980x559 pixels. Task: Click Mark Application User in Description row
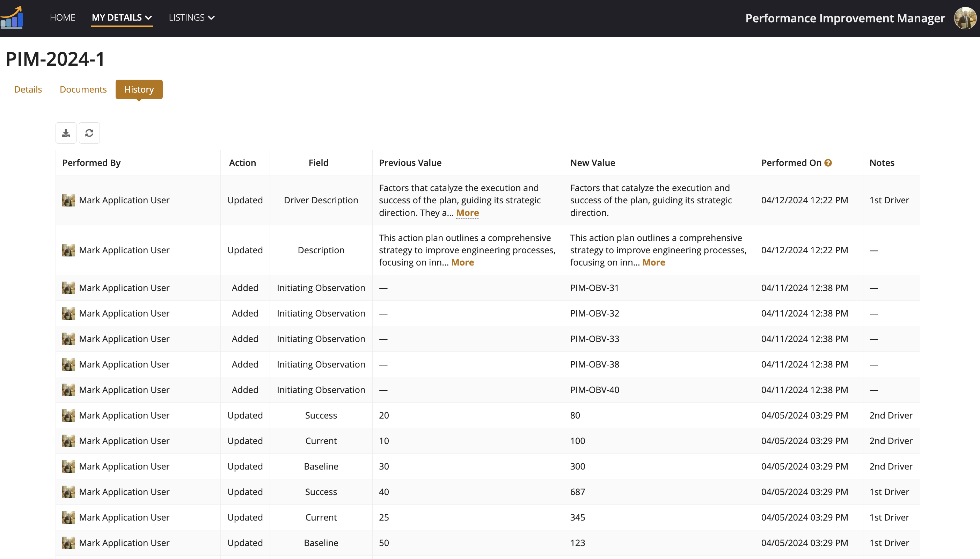(124, 250)
